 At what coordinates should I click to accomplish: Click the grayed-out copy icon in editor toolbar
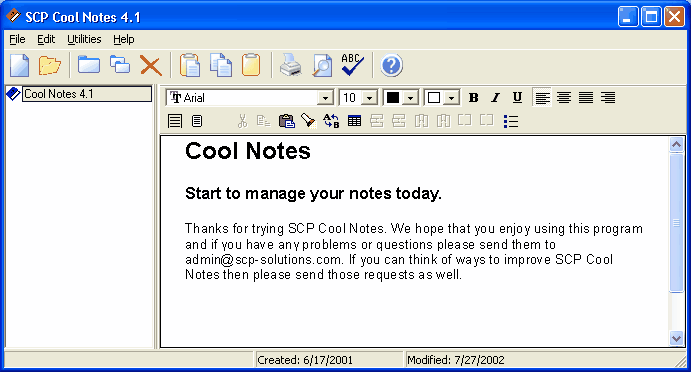tap(264, 121)
